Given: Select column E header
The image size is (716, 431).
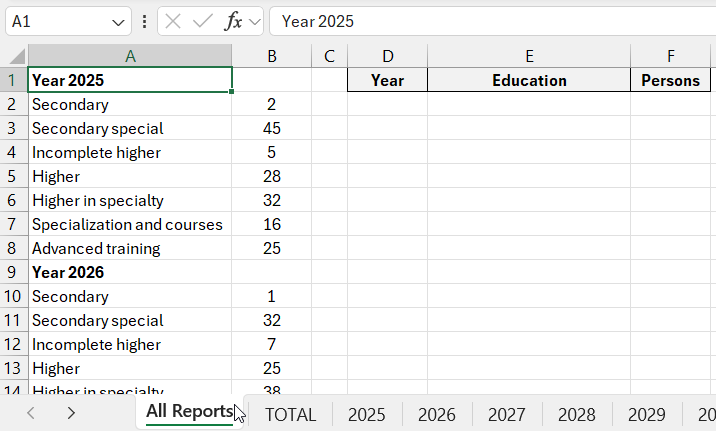Looking at the screenshot, I should [x=529, y=56].
